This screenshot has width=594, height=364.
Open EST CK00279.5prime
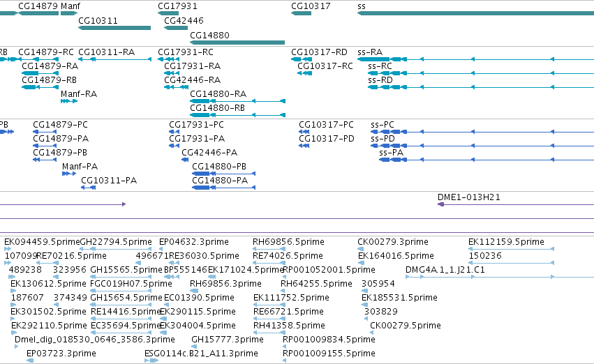(406, 326)
